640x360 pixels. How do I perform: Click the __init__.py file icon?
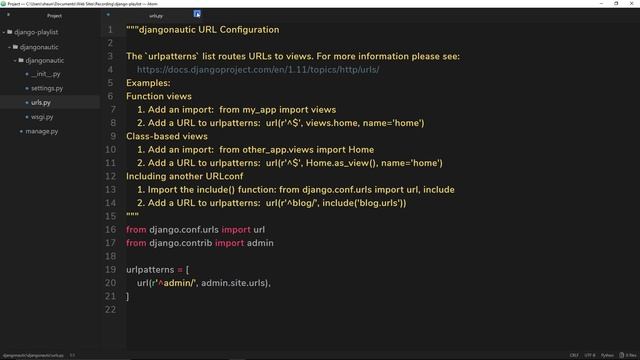[x=27, y=74]
